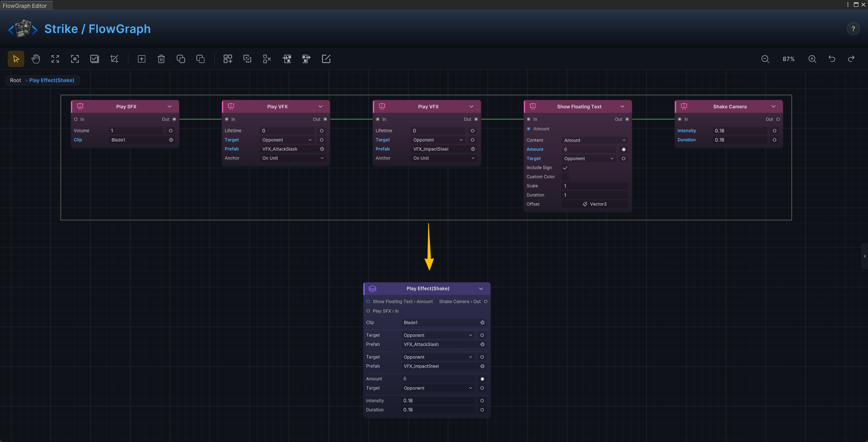This screenshot has width=868, height=442.
Task: Click the crop tool icon
Action: coord(114,59)
